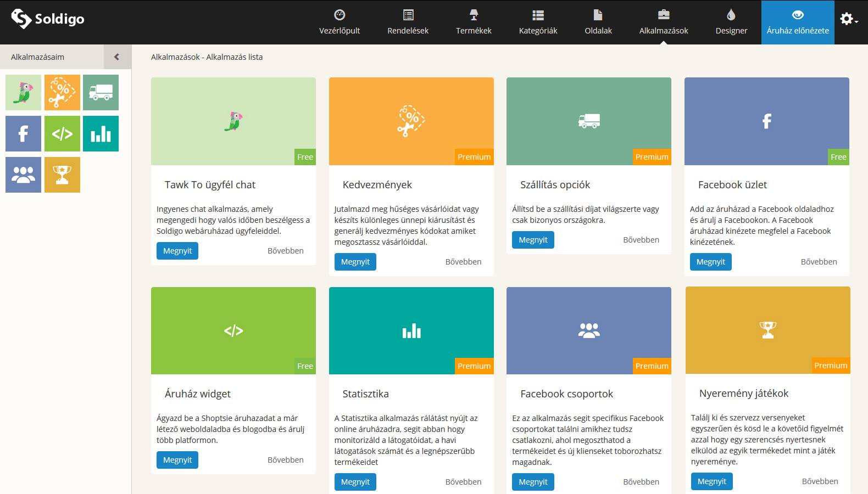Screen dimensions: 868x494
Task: Click the Facebook csoportok card people image
Action: (589, 330)
